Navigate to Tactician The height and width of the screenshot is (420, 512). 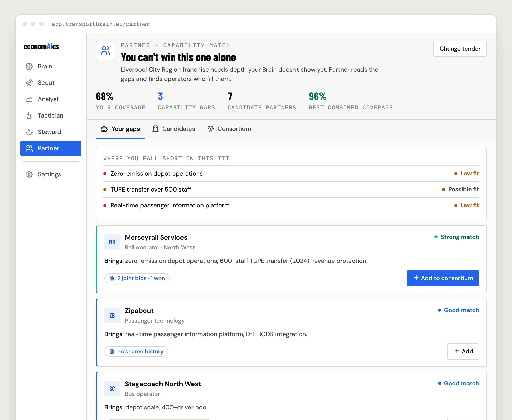(51, 115)
